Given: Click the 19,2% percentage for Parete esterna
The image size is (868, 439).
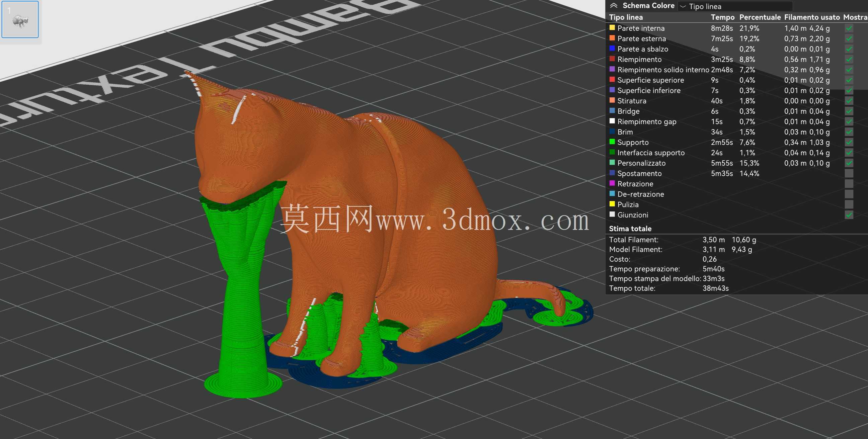Looking at the screenshot, I should pyautogui.click(x=749, y=39).
